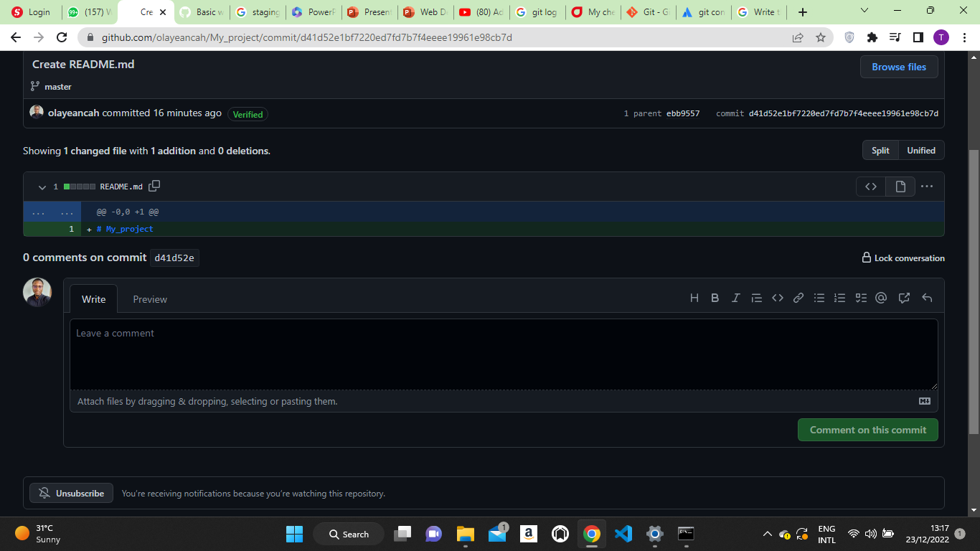Click the Unsubscribe button
The width and height of the screenshot is (980, 551).
click(72, 493)
